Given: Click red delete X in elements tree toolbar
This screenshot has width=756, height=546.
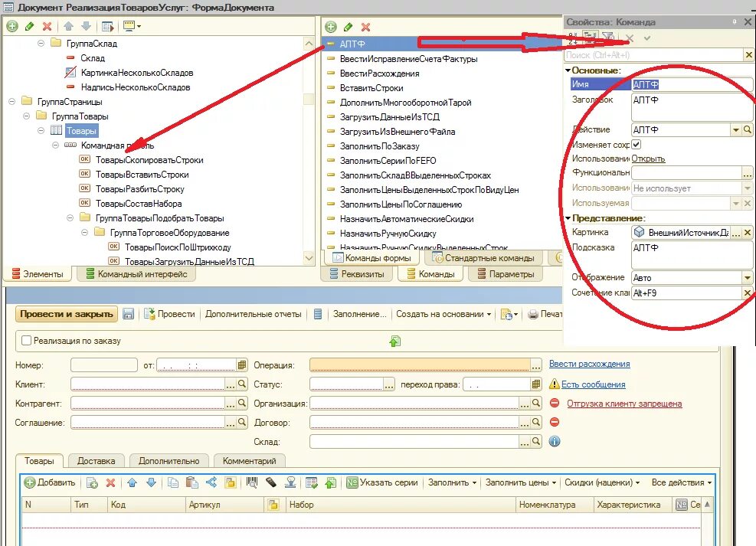Looking at the screenshot, I should tap(47, 27).
